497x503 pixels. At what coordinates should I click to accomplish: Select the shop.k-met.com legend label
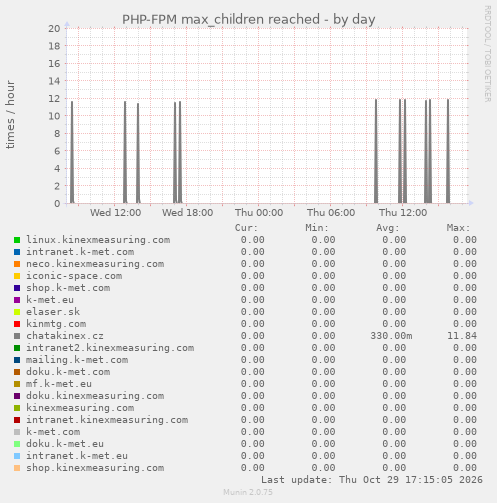pos(68,288)
